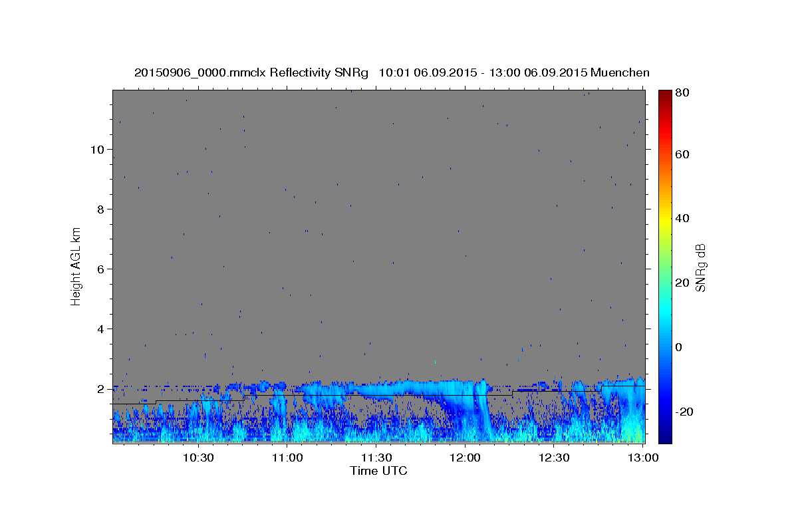Click the 'Height AGL km' axis label

click(76, 266)
